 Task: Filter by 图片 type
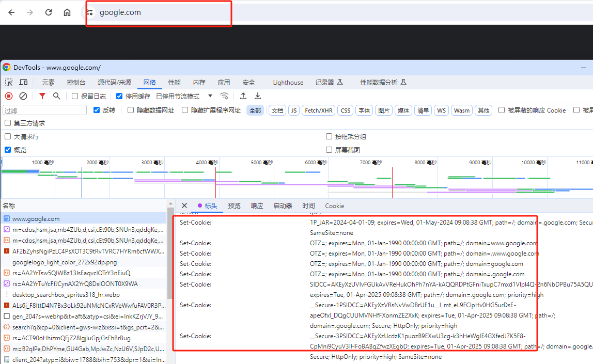coord(384,110)
